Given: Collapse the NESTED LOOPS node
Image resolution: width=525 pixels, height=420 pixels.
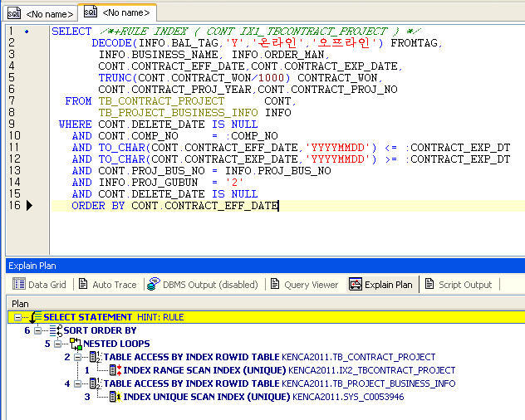Looking at the screenshot, I should click(x=57, y=344).
